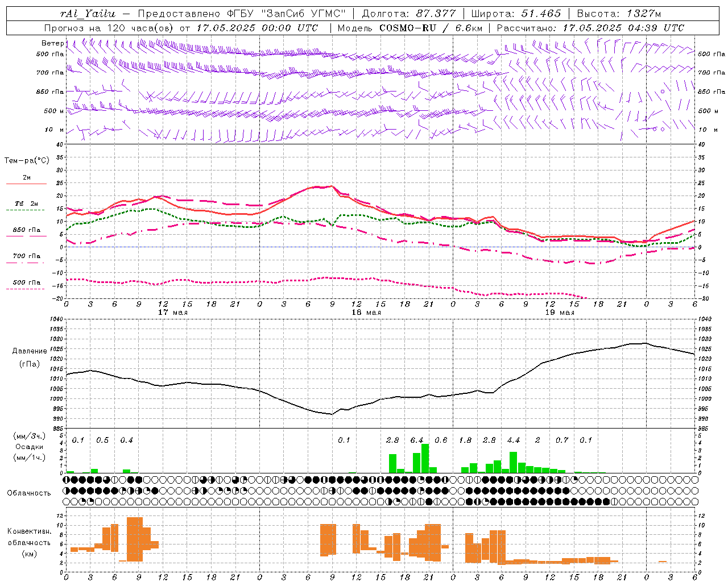The width and height of the screenshot is (728, 582).
Task: Click the Долгота: 87.377 value
Action: 408,14
